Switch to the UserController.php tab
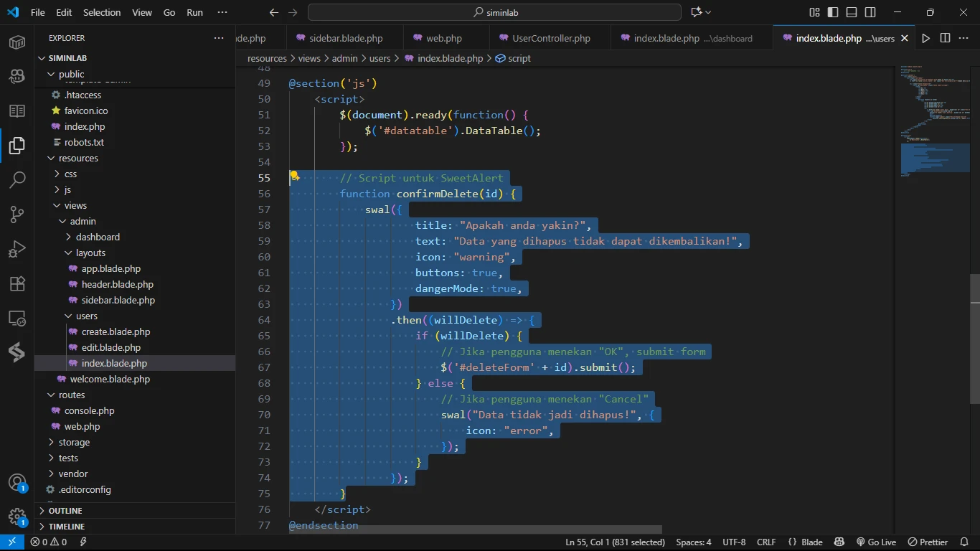The width and height of the screenshot is (980, 551). coord(551,38)
